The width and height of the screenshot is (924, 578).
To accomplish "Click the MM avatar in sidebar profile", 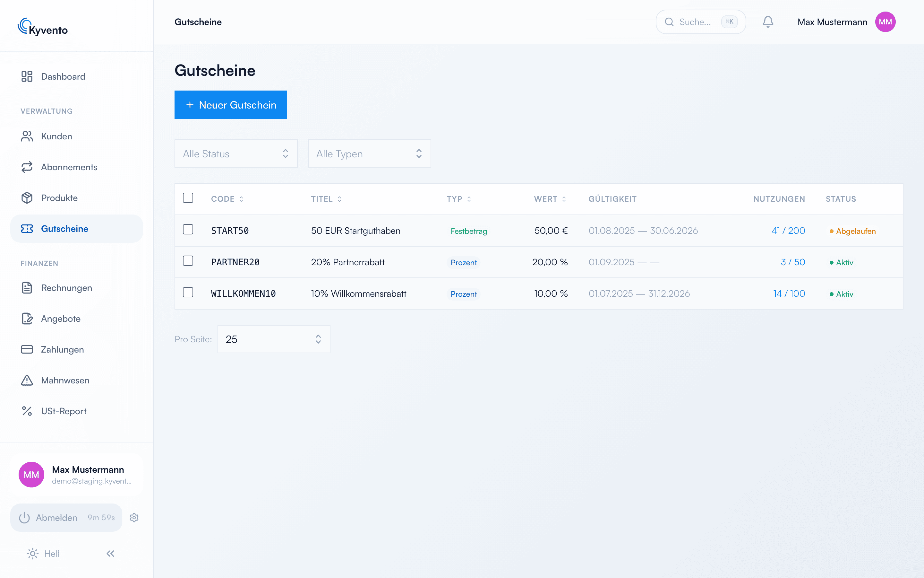I will point(31,474).
